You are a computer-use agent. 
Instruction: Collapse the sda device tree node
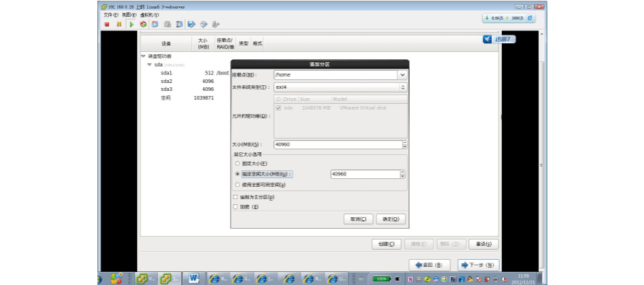(x=150, y=65)
